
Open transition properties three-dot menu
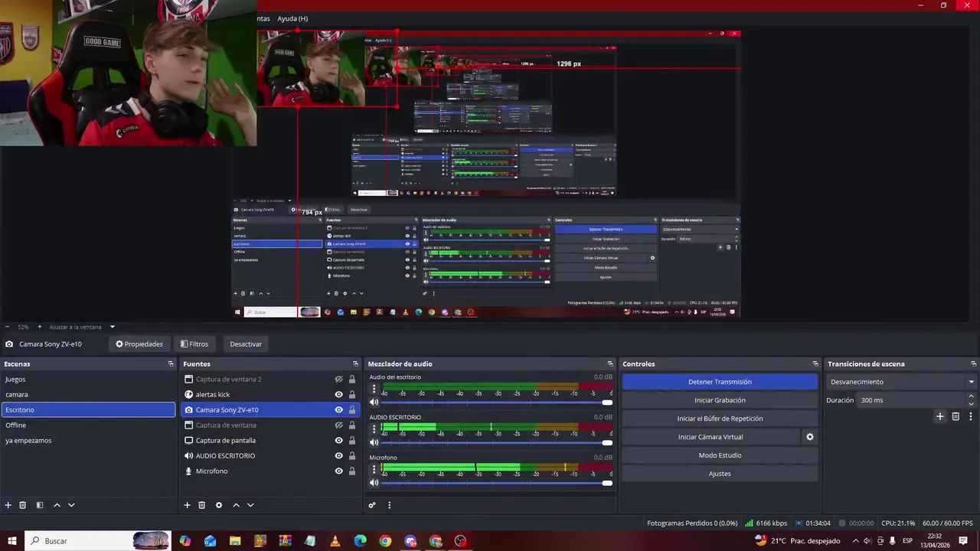point(971,416)
